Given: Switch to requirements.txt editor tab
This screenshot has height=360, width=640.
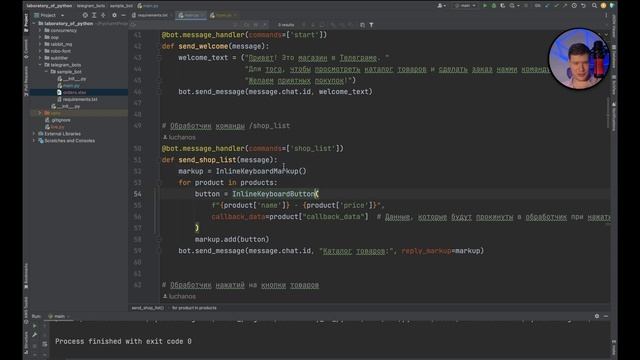Looking at the screenshot, I should [150, 15].
